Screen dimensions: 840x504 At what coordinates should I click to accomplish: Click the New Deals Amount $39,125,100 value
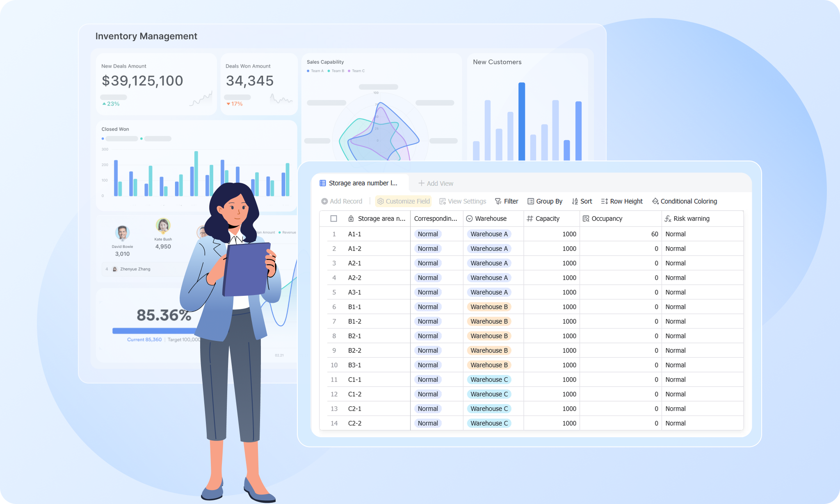pos(142,81)
